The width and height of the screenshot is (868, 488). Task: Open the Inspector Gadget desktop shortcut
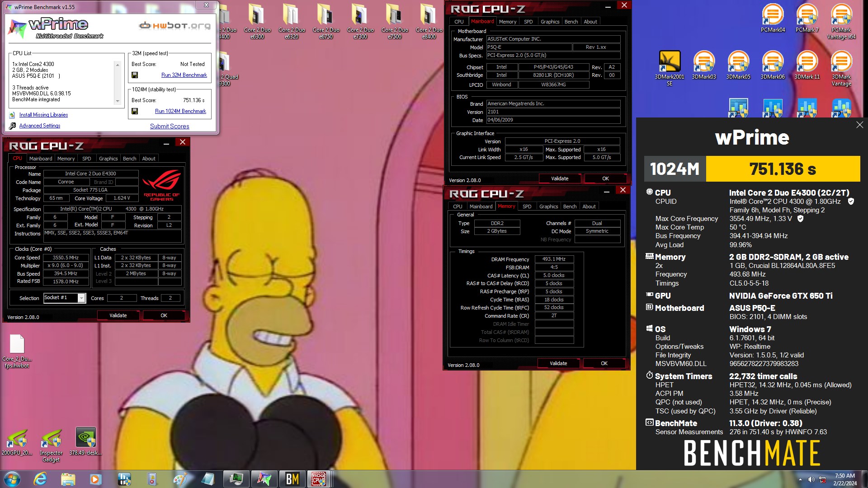(x=51, y=445)
